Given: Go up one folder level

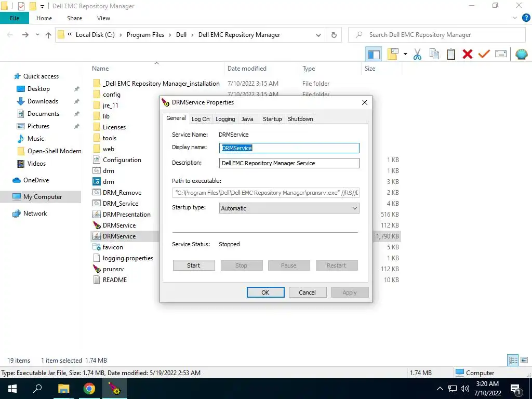Looking at the screenshot, I should (x=48, y=35).
